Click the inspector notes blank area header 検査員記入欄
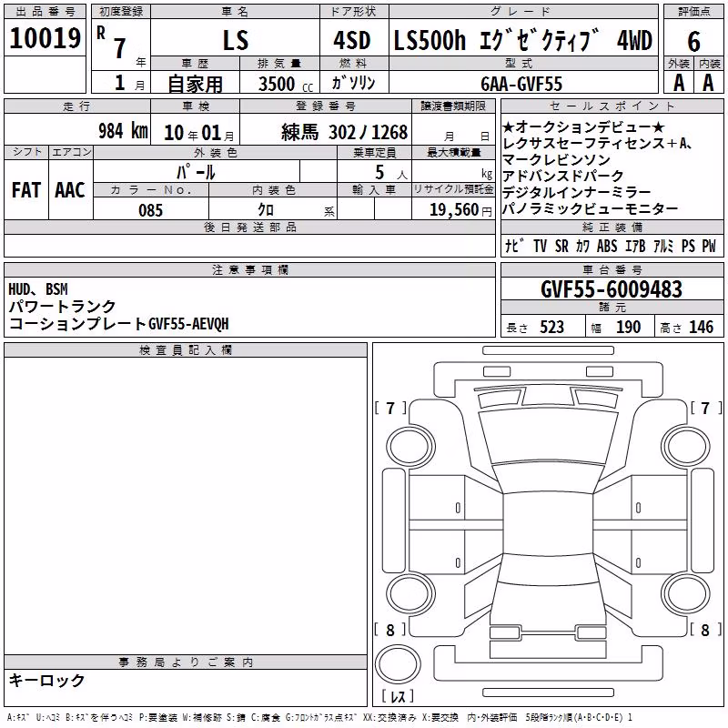 tap(186, 350)
